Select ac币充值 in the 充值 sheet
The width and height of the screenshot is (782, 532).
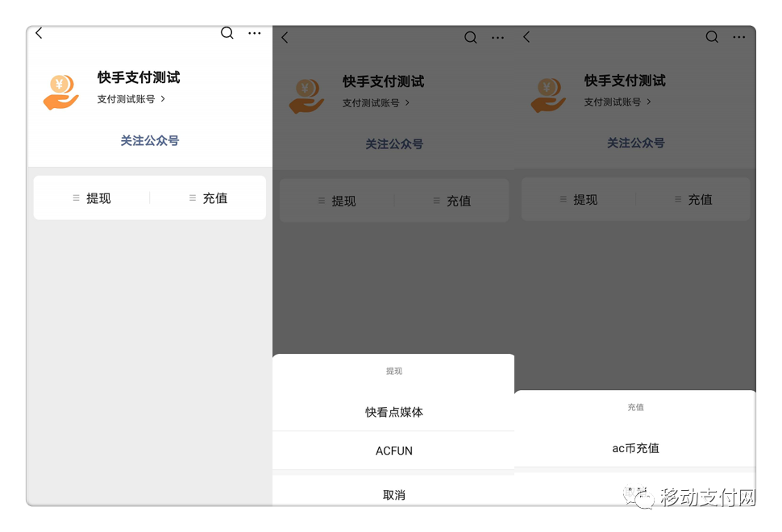tap(635, 448)
